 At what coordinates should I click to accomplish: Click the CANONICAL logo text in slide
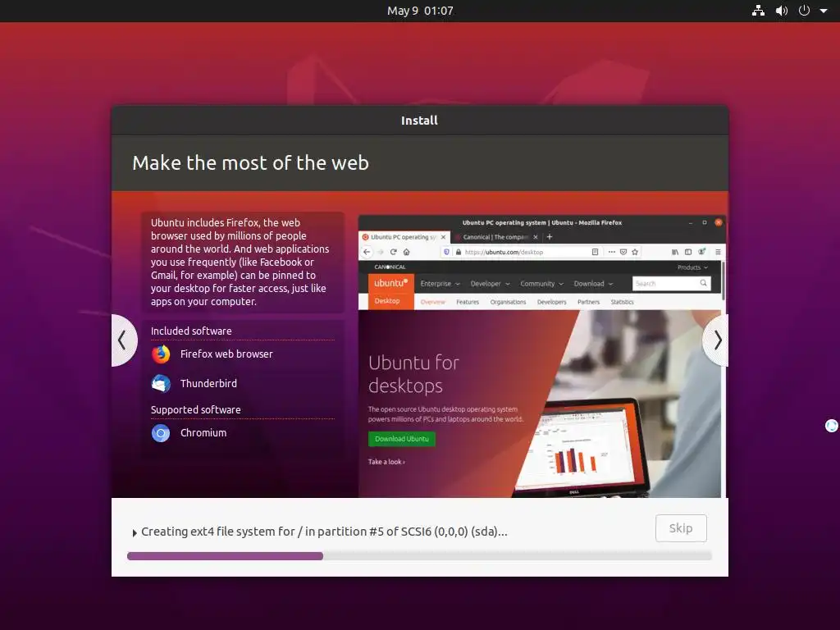[390, 267]
